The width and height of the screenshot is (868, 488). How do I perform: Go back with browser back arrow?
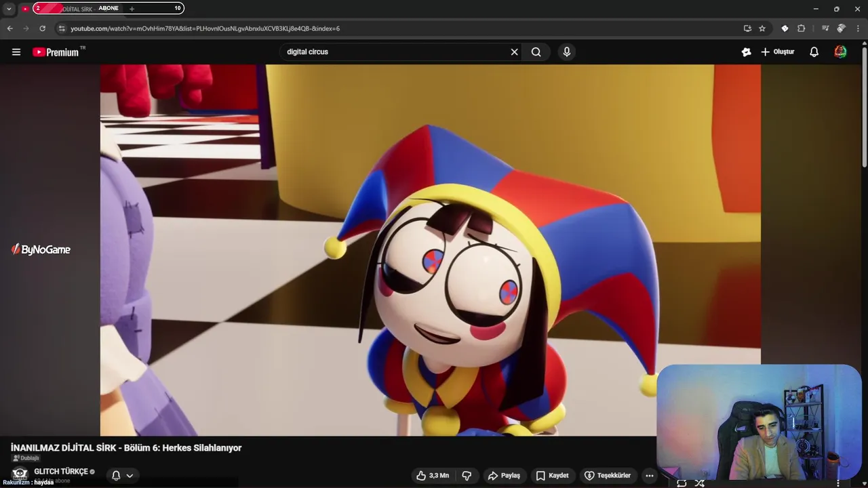pos(9,28)
